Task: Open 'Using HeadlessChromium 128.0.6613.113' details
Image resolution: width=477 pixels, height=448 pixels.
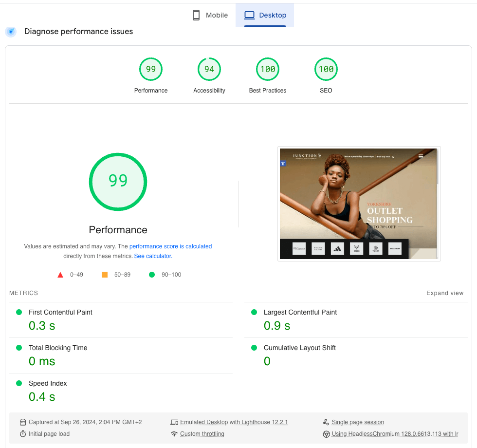Action: pos(395,434)
